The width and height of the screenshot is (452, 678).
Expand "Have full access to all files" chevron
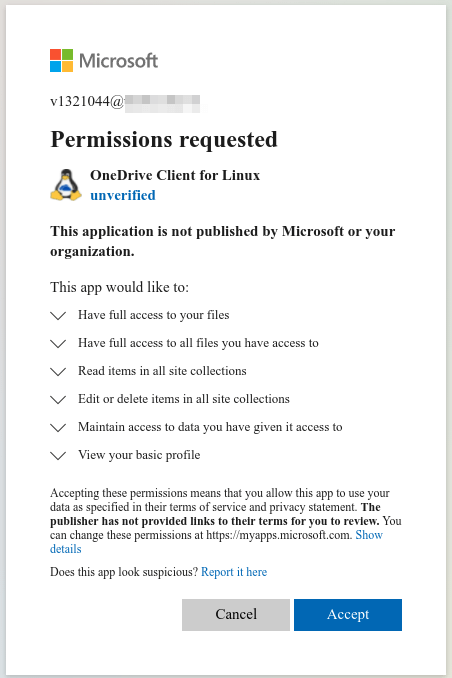point(58,344)
